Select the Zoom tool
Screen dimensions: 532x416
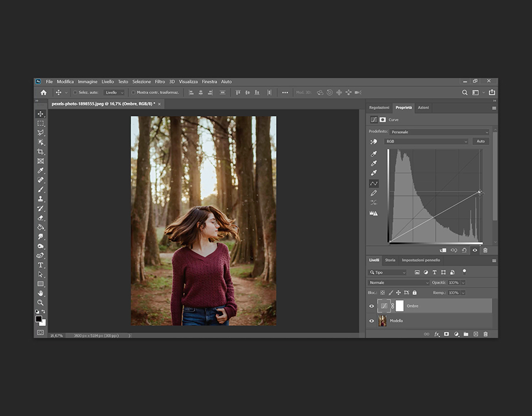point(41,303)
